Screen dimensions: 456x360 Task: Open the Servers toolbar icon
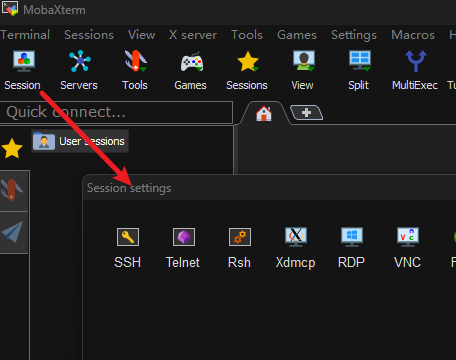coord(79,70)
